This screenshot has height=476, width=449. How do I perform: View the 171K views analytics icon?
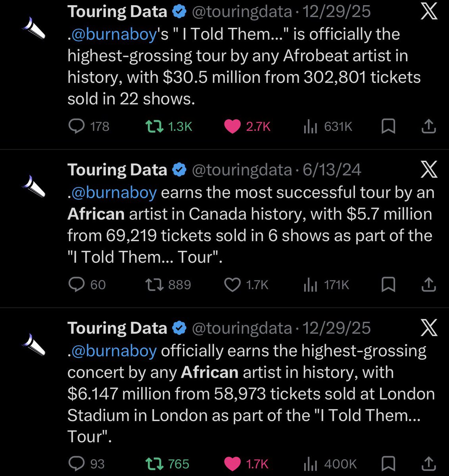coord(310,285)
